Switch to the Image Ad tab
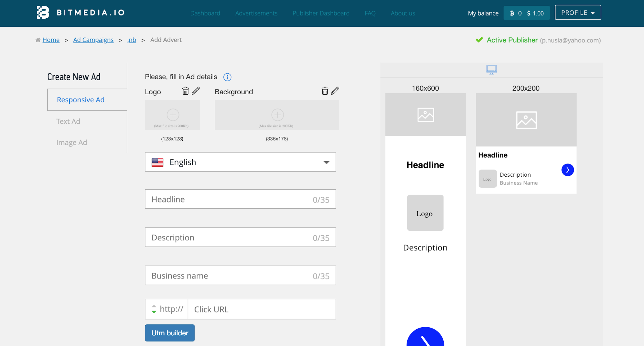Screen dimensions: 644x346 (72, 142)
